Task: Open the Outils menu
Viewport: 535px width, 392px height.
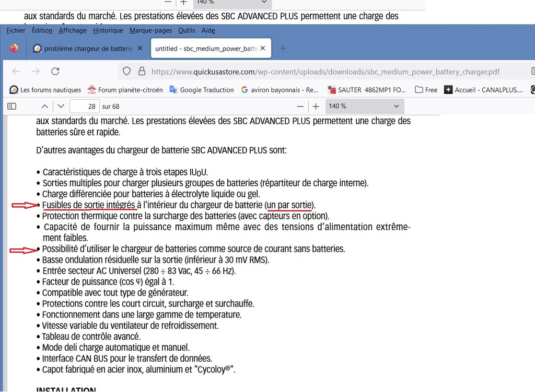Action: click(187, 30)
